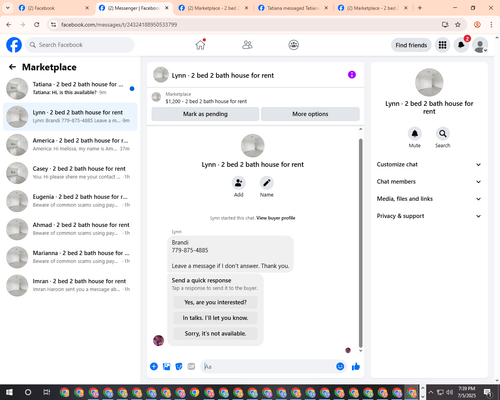Choose a sticker icon in composer
This screenshot has width=500, height=400.
coord(179,367)
